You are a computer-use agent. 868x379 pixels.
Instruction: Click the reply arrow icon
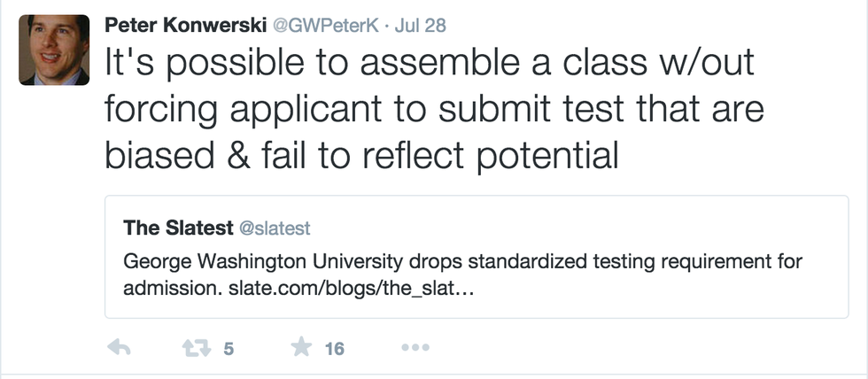click(x=119, y=348)
